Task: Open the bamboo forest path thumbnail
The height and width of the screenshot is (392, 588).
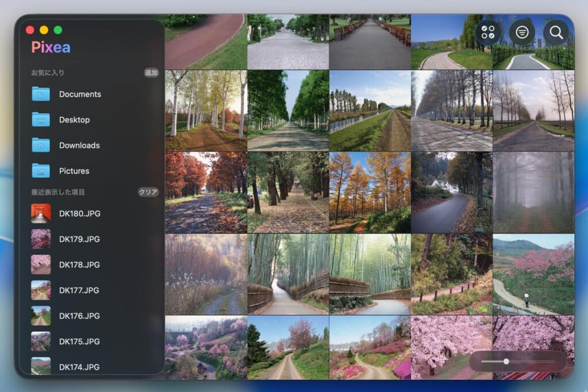Action: [288, 274]
